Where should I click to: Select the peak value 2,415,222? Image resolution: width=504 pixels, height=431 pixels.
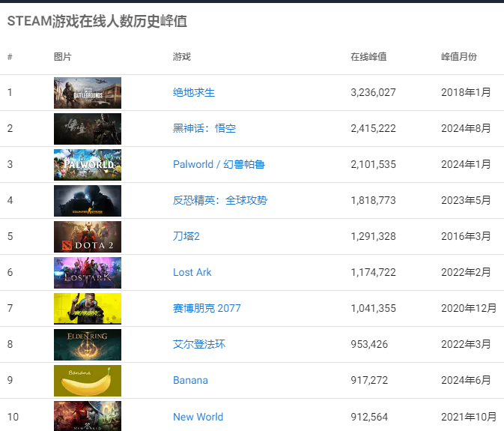[x=373, y=129]
